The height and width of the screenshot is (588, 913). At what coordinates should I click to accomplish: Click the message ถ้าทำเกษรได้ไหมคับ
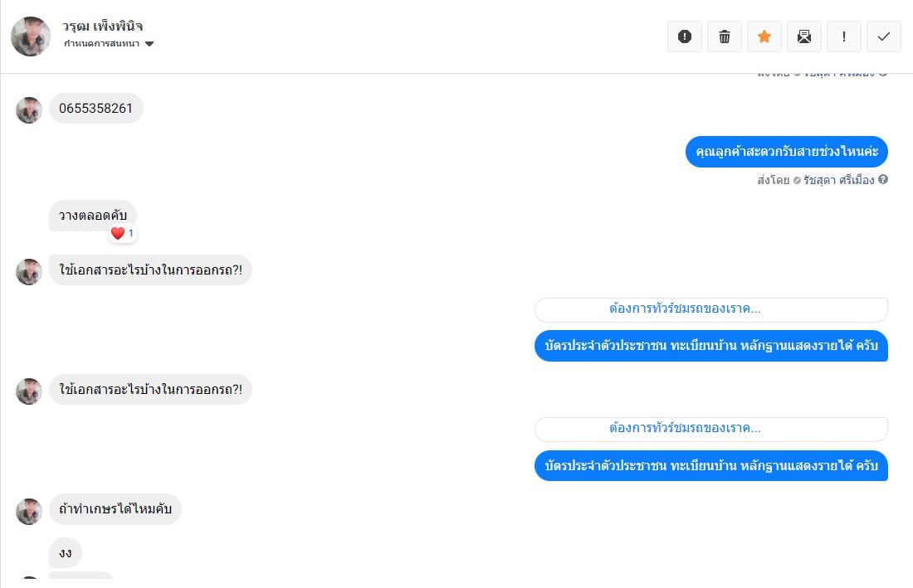pyautogui.click(x=115, y=509)
